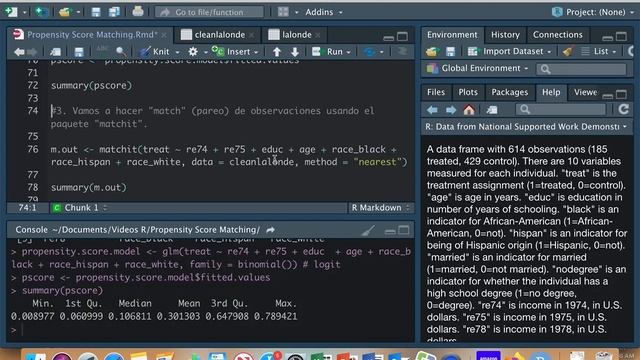Save the Rmd file in editor toolbar

tap(79, 52)
